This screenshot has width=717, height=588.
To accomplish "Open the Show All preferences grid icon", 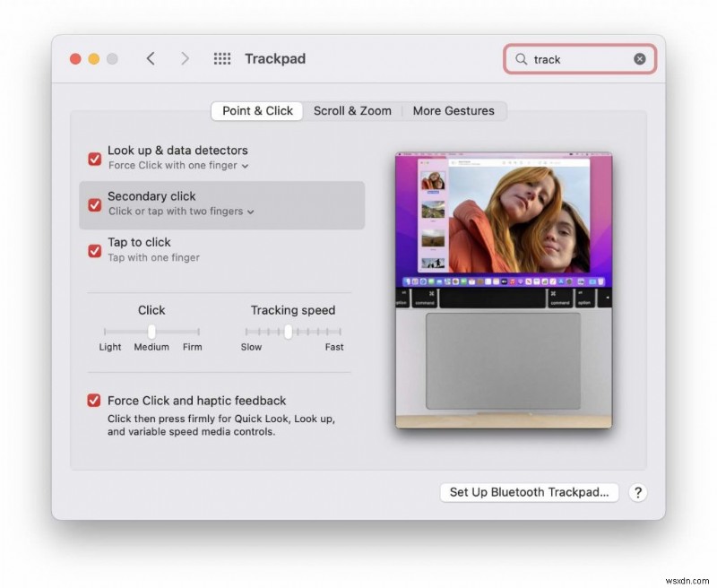I will point(221,58).
